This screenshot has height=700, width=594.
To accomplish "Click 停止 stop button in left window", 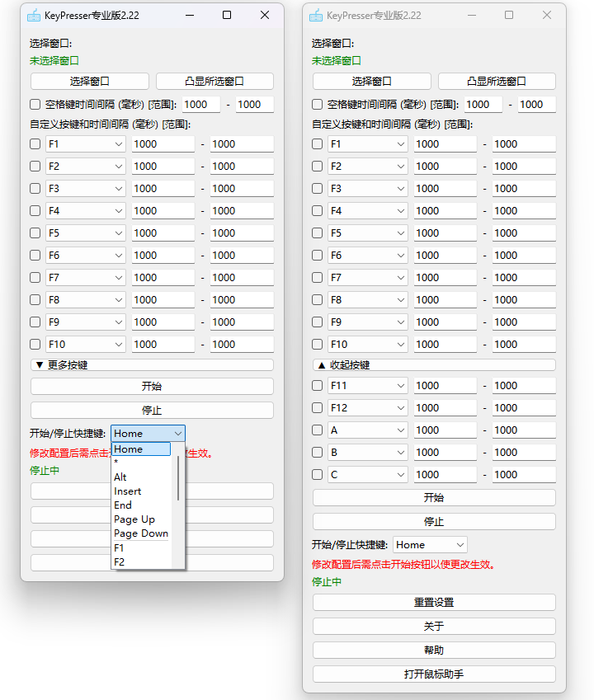I will pos(152,411).
